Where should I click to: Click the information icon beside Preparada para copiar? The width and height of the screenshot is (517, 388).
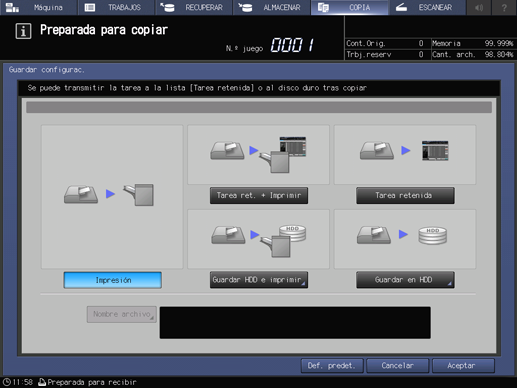(x=23, y=31)
